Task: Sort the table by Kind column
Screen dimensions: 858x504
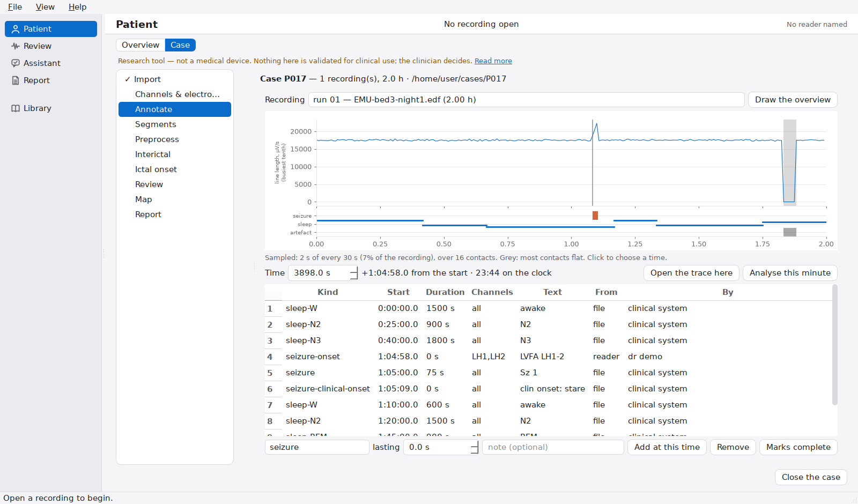Action: click(328, 292)
